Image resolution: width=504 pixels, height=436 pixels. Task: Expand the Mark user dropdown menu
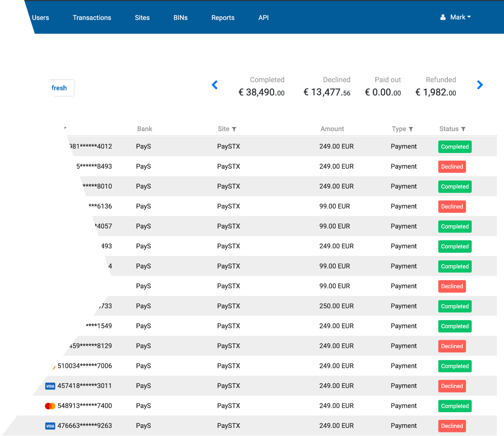[460, 17]
